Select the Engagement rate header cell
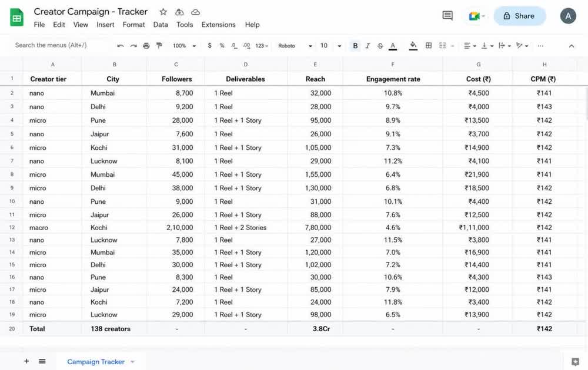 tap(393, 79)
